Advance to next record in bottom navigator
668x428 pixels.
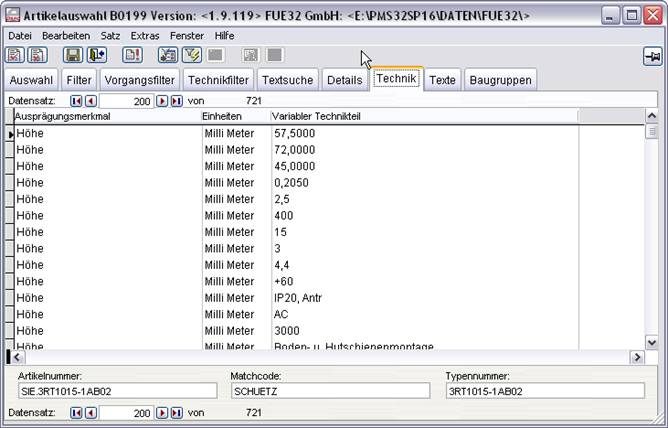click(162, 412)
